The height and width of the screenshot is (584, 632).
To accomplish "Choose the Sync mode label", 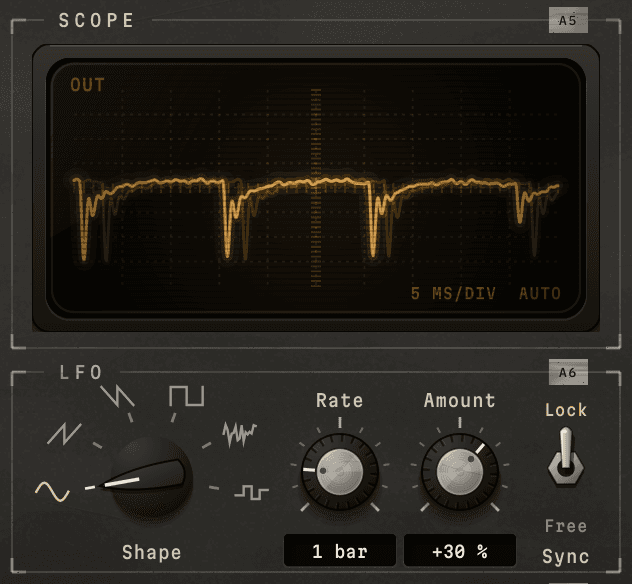I will (x=565, y=557).
